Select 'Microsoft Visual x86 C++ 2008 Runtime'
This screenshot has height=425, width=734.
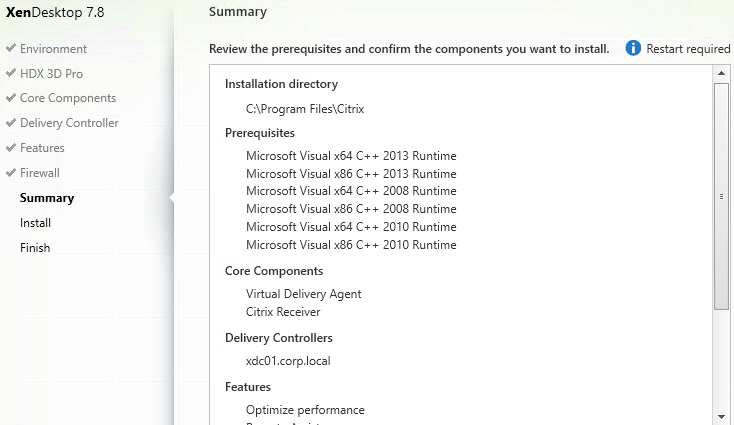tap(351, 209)
